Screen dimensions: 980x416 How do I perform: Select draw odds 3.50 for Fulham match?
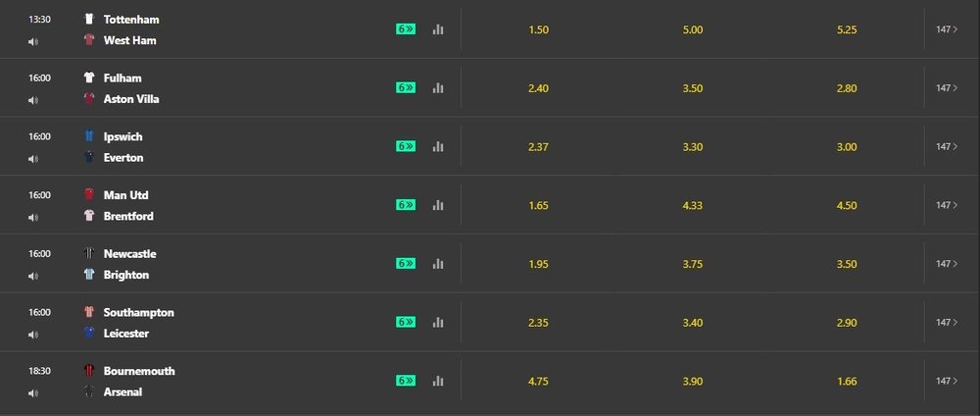click(x=693, y=88)
